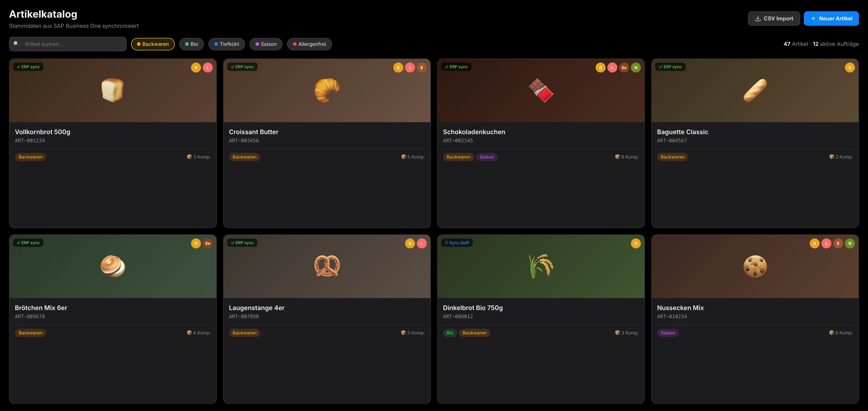Click the Saison tag on Nussecken Mix
This screenshot has width=868, height=411.
[668, 333]
